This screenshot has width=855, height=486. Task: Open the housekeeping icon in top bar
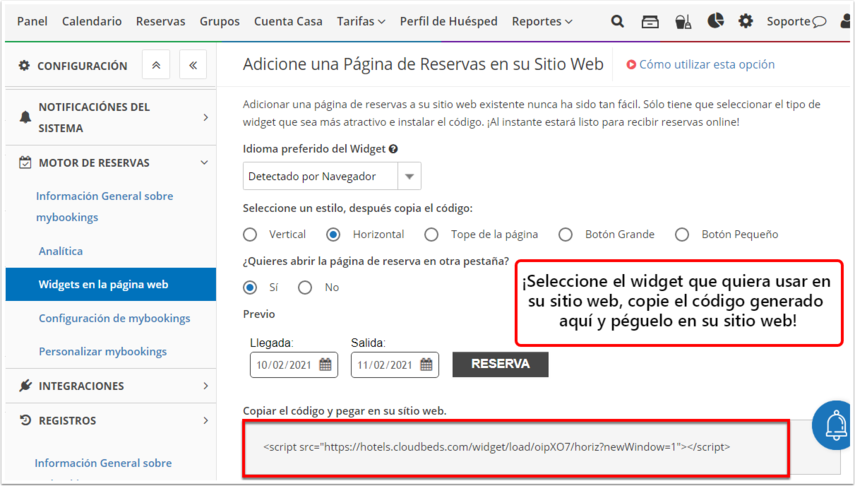683,22
